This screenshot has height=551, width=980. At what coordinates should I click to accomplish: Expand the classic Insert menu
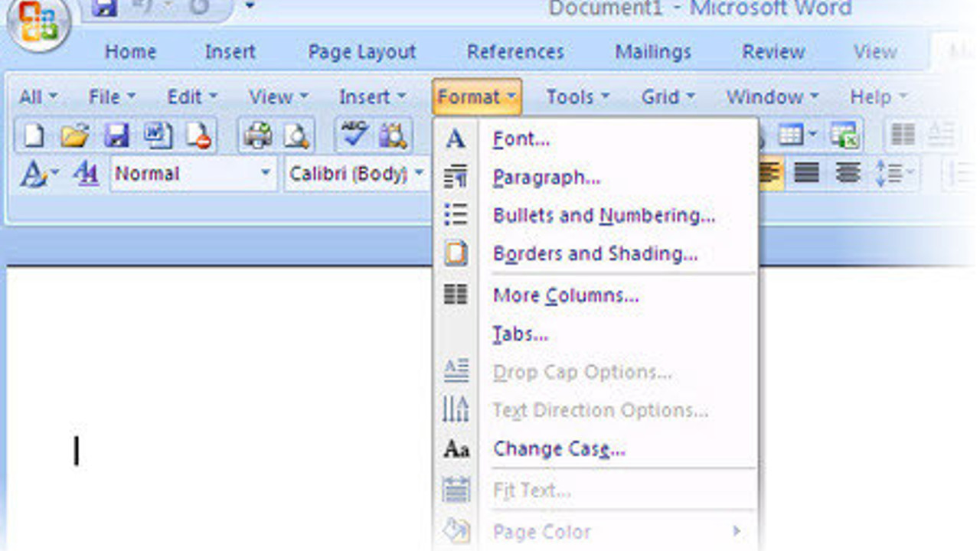(x=372, y=97)
